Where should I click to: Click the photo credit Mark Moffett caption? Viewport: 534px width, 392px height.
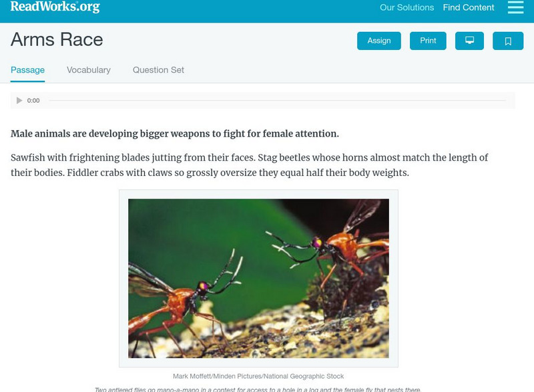tap(258, 376)
